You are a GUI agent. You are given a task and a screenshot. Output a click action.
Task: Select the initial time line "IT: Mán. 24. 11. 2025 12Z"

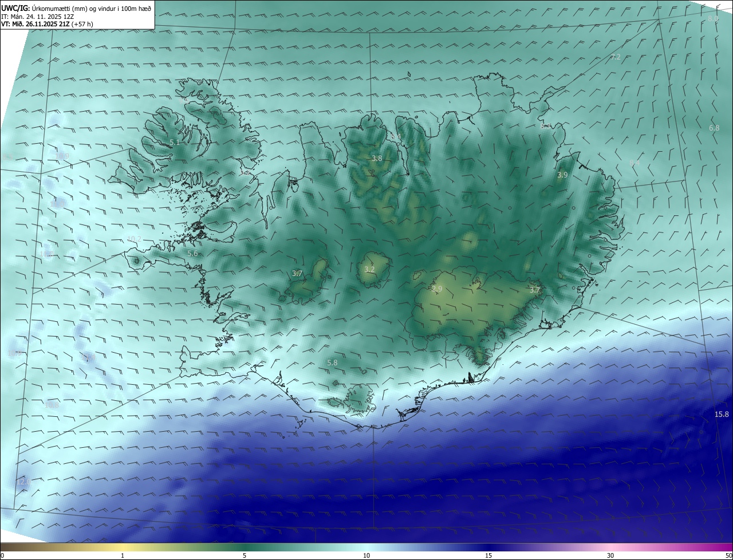point(38,16)
